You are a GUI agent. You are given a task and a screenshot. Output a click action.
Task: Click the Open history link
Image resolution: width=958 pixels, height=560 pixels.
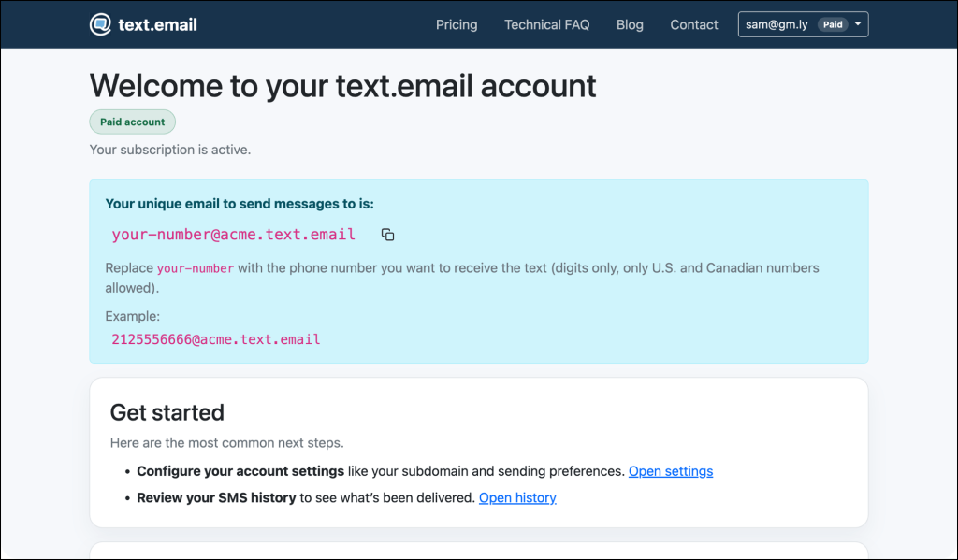(517, 497)
